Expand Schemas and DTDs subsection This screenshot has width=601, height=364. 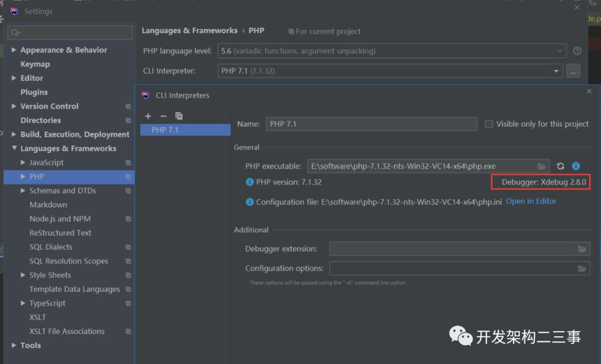(x=23, y=191)
